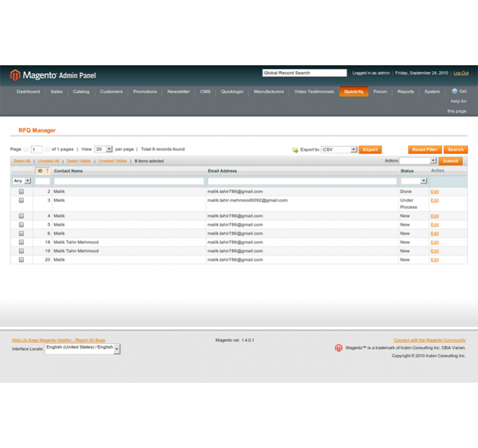
Task: Click the page number input field
Action: (x=36, y=150)
